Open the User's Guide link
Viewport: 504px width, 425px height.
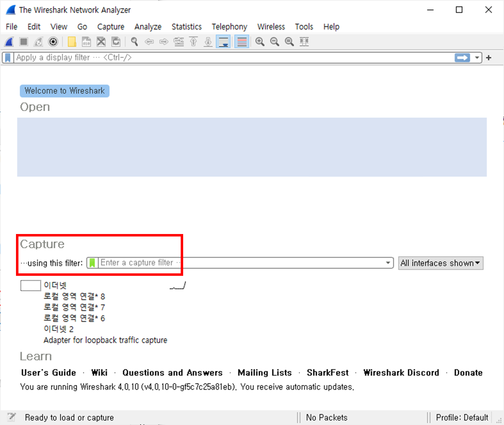pos(48,373)
